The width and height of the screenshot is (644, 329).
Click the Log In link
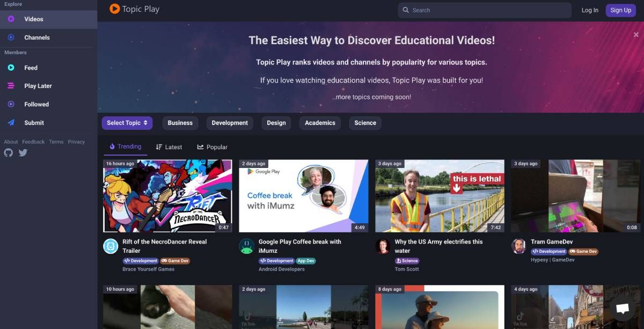pos(590,10)
